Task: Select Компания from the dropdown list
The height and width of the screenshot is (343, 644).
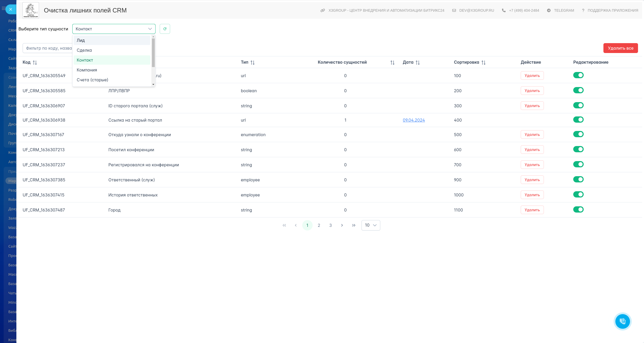Action: point(87,70)
